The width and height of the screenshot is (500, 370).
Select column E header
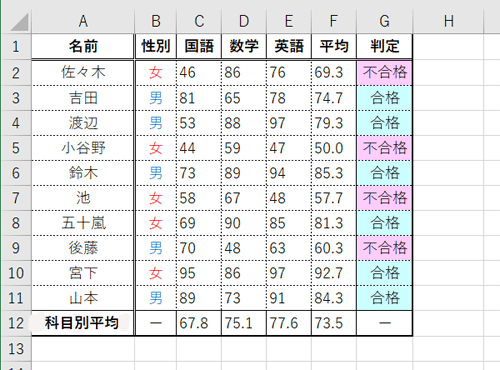(289, 22)
